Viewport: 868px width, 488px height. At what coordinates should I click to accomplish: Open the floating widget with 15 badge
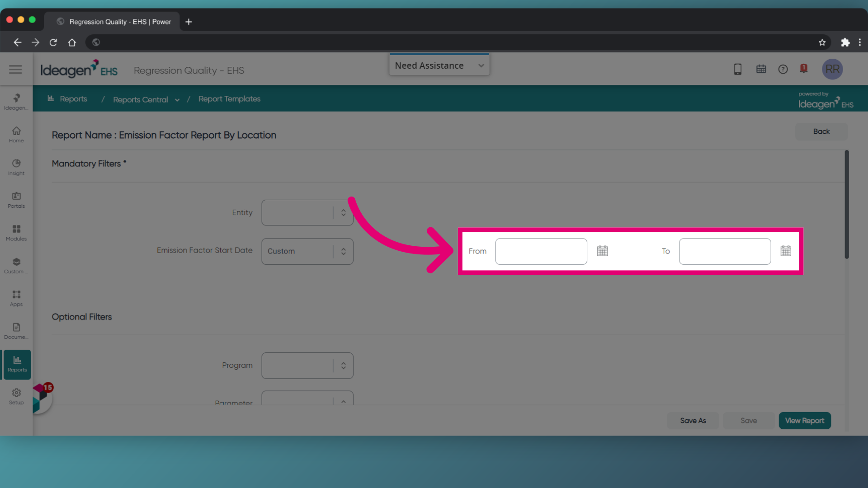coord(42,398)
